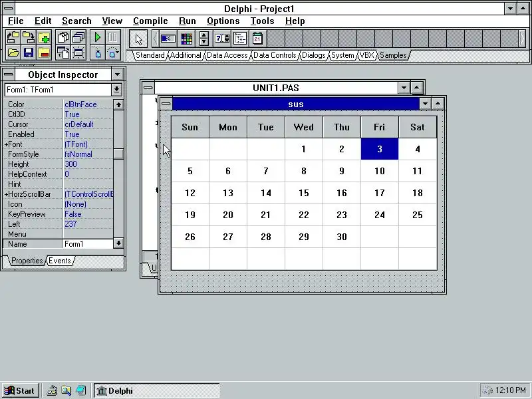Screen dimensions: 532x399
Task: Open the Help menu
Action: (295, 21)
